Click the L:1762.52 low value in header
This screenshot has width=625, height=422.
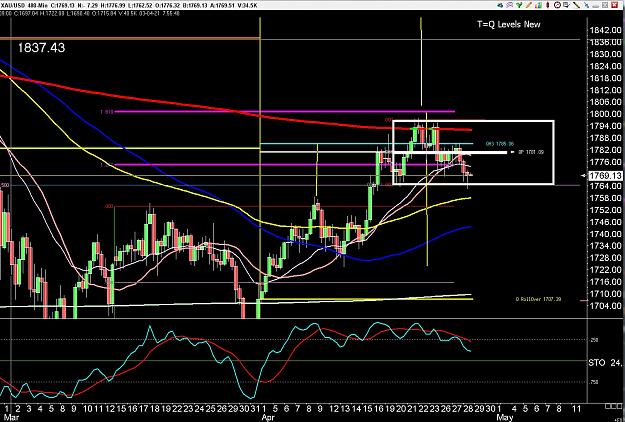click(140, 5)
